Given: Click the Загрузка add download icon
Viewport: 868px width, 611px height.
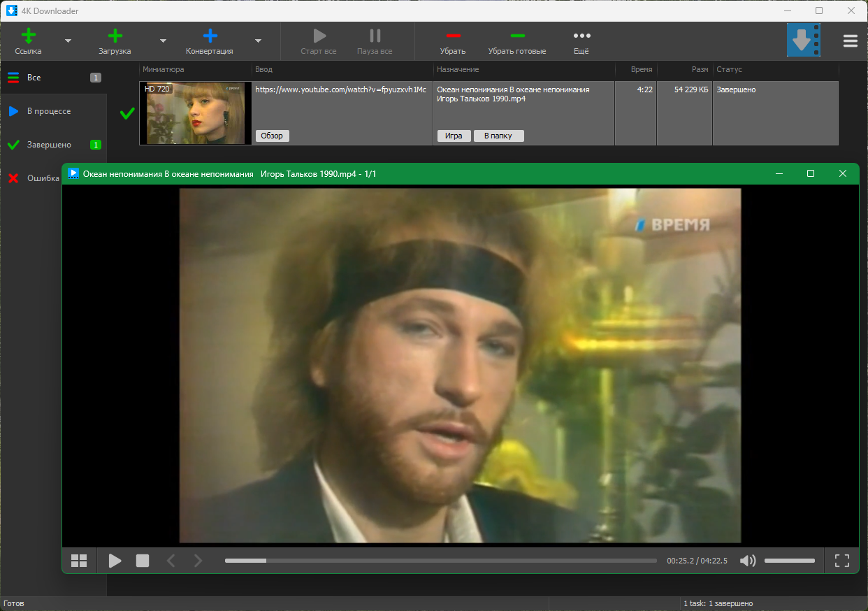Looking at the screenshot, I should [x=115, y=36].
